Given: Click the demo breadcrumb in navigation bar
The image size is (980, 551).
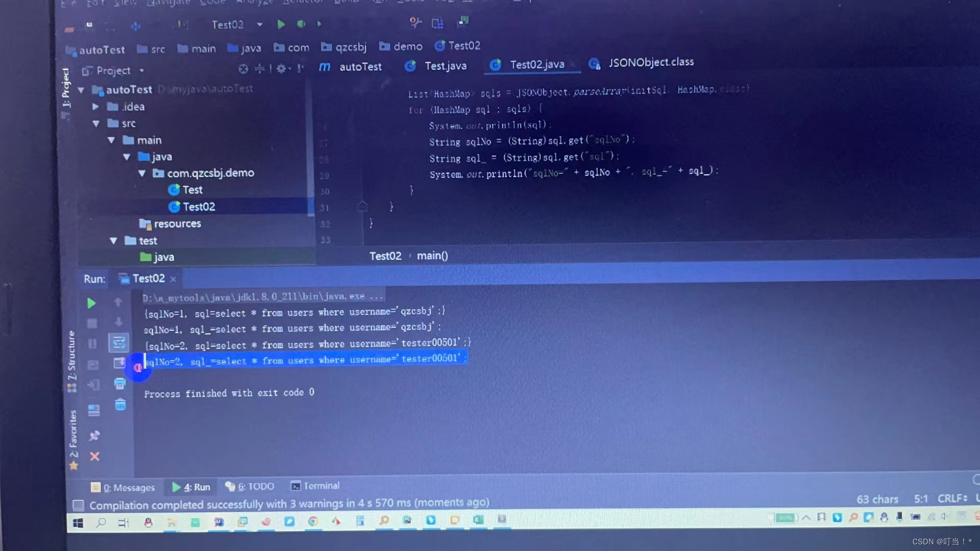Looking at the screenshot, I should pyautogui.click(x=401, y=46).
